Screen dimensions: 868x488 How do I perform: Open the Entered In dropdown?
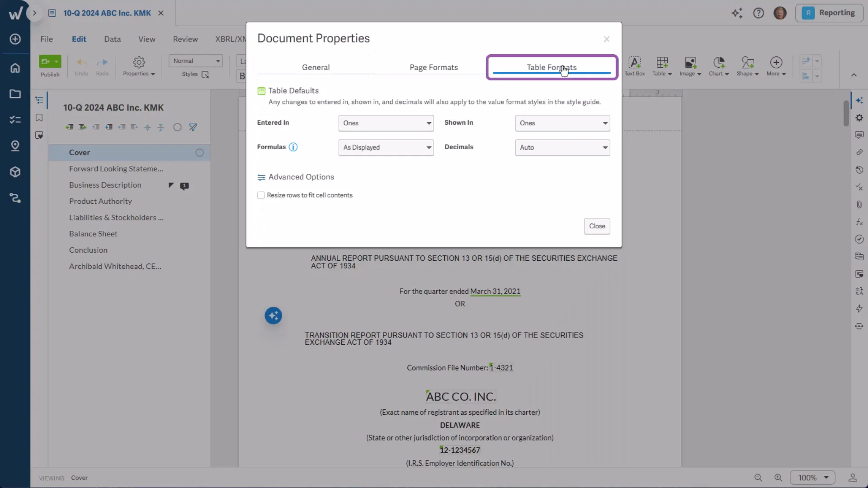pyautogui.click(x=386, y=123)
